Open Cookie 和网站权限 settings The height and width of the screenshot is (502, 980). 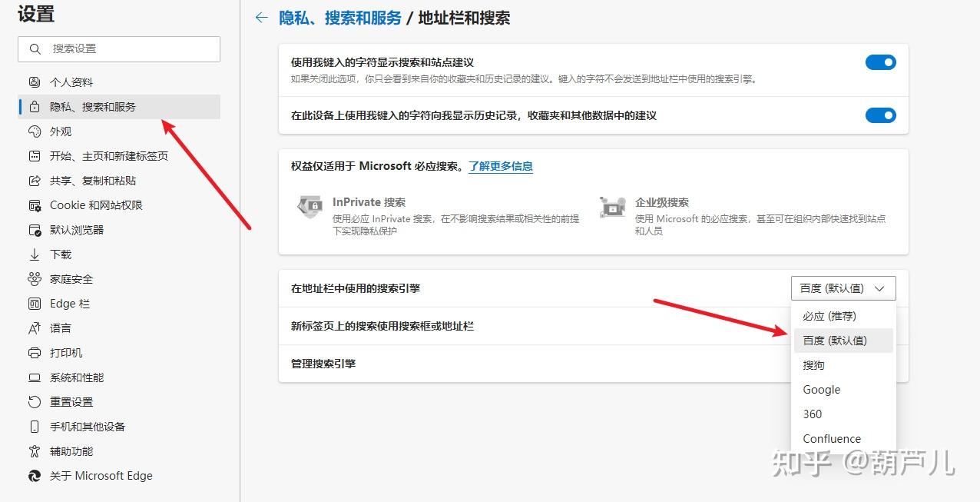pos(119,205)
